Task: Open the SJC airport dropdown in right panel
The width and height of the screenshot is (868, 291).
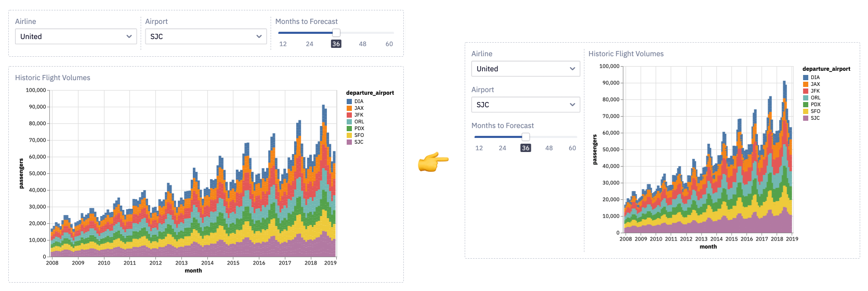Action: click(x=525, y=105)
